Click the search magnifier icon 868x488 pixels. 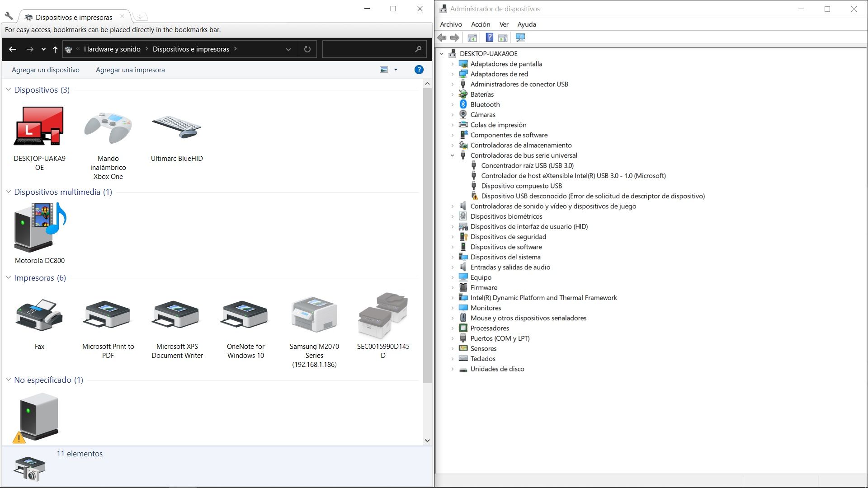coord(418,49)
